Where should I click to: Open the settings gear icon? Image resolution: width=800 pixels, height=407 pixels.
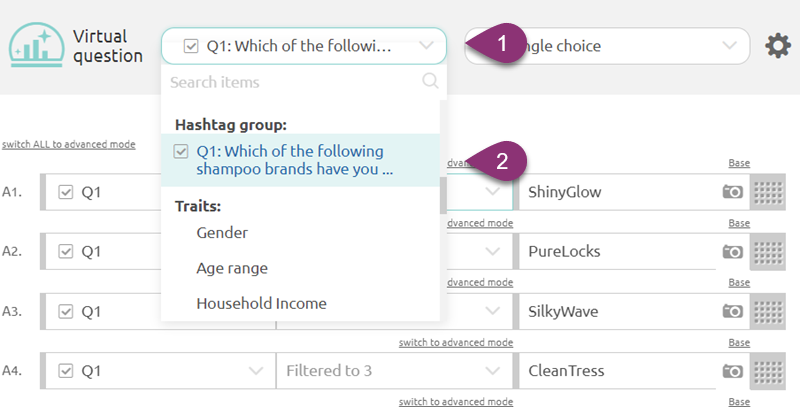(x=778, y=46)
